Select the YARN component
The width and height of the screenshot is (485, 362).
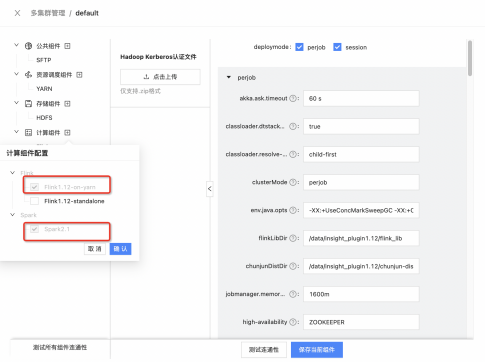point(44,89)
